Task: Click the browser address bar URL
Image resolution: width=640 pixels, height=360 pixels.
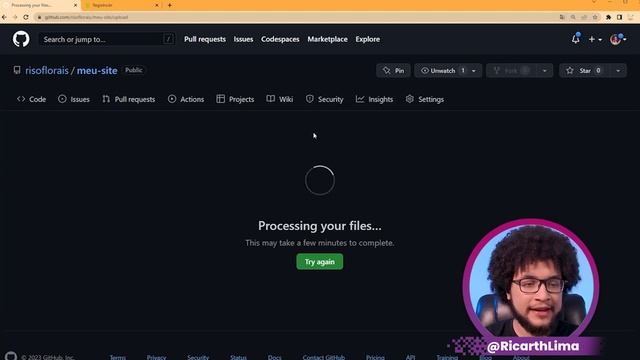Action: tap(87, 17)
